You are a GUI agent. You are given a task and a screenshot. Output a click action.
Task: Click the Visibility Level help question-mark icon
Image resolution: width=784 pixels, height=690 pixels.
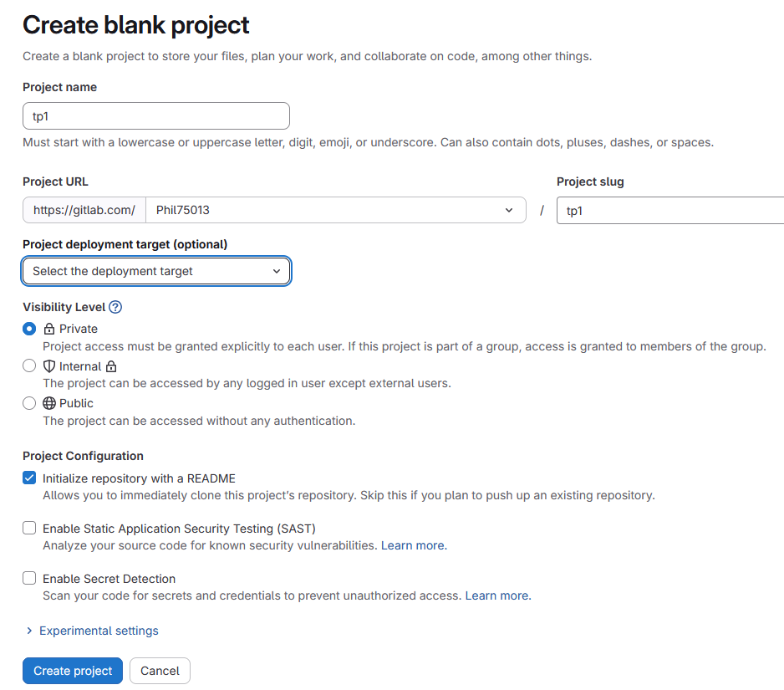(x=115, y=308)
